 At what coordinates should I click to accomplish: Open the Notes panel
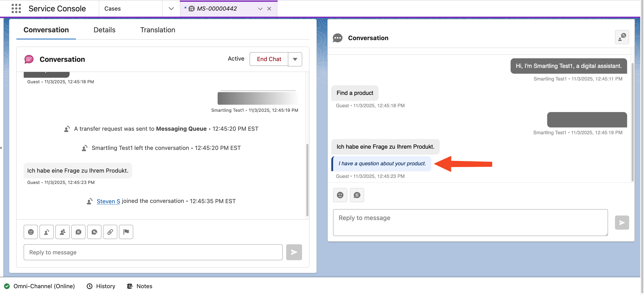(x=139, y=286)
